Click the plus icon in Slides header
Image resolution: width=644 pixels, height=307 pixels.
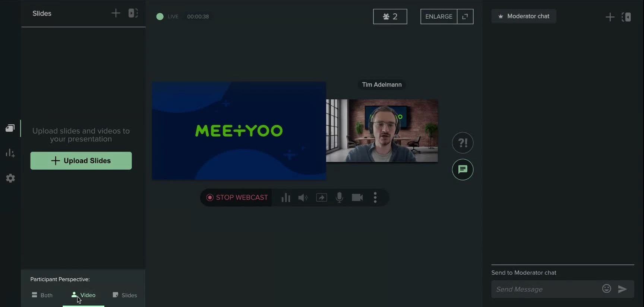(116, 13)
